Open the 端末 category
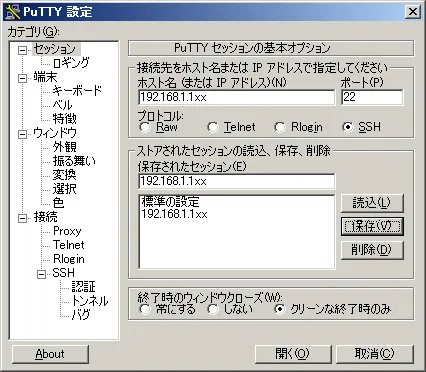This screenshot has height=372, width=426. click(45, 77)
